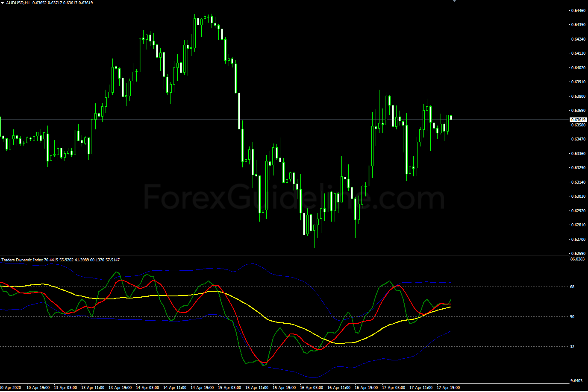This screenshot has width=588, height=392.
Task: Click price scale value 0.64020
Action: pyautogui.click(x=579, y=67)
